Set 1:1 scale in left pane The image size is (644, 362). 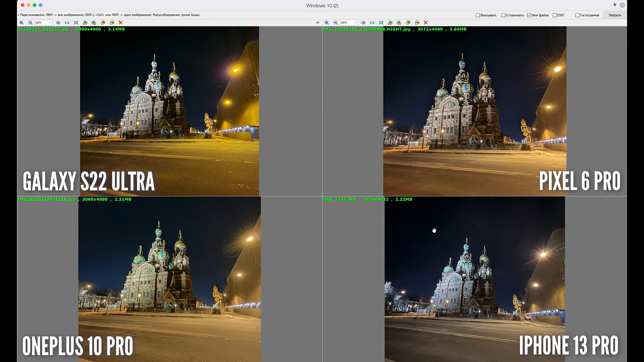tap(67, 23)
